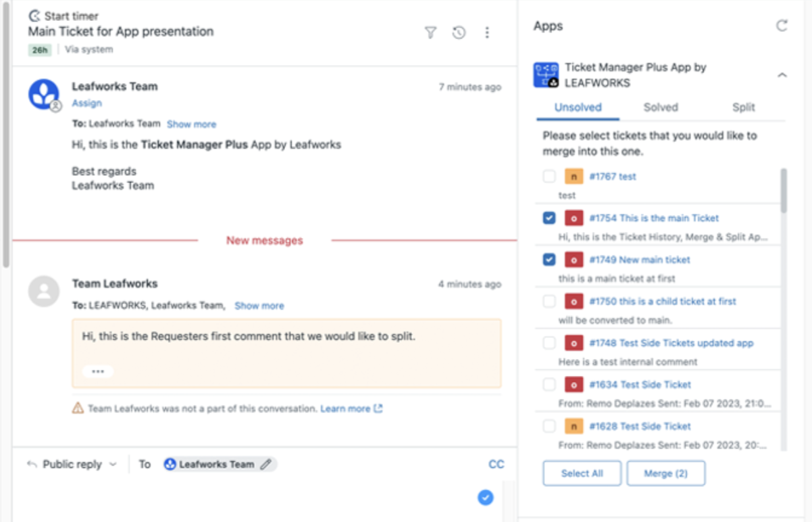Click the 7 minutes ago timestamp
The height and width of the screenshot is (522, 812).
point(470,87)
